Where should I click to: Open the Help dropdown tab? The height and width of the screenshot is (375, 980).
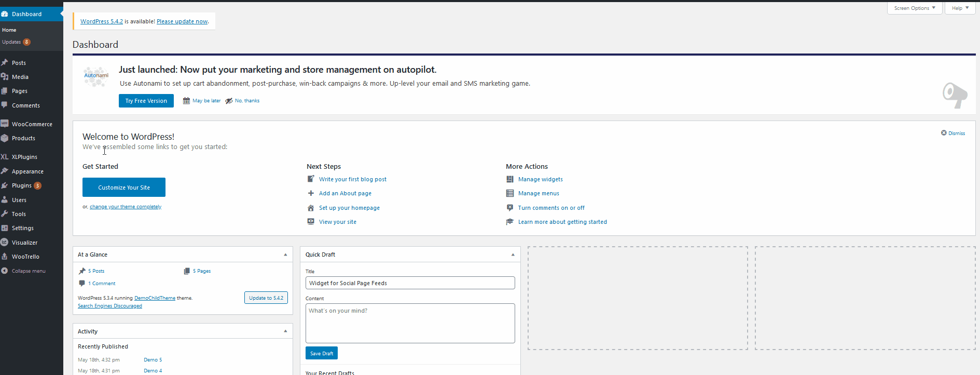[x=960, y=8]
